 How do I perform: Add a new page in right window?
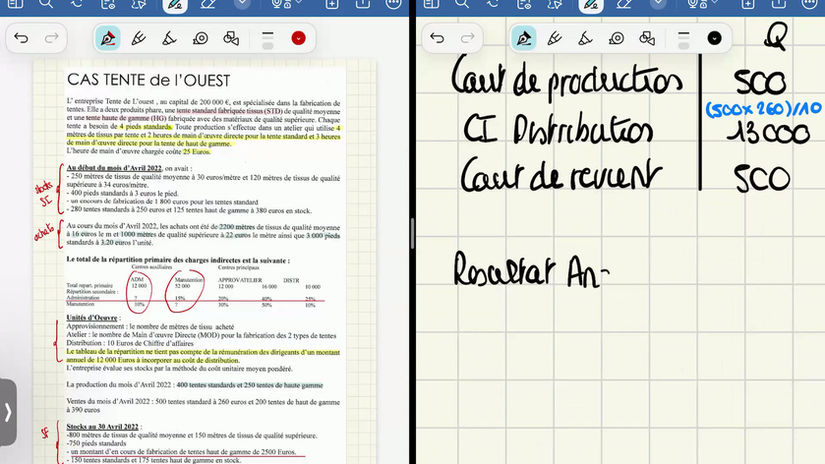tap(748, 4)
